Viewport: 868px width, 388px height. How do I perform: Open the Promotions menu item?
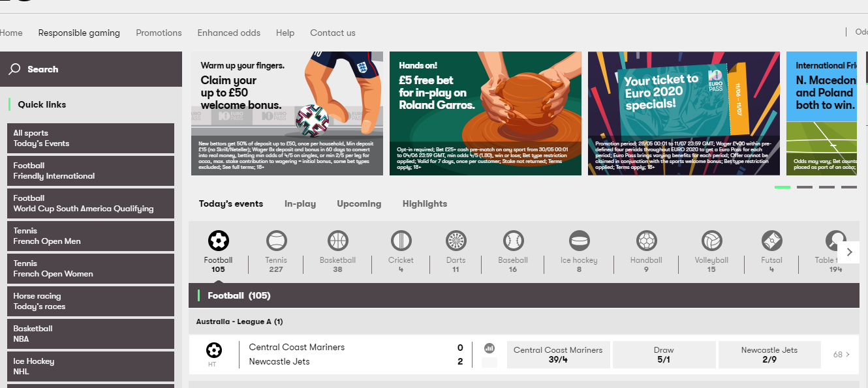coord(159,33)
